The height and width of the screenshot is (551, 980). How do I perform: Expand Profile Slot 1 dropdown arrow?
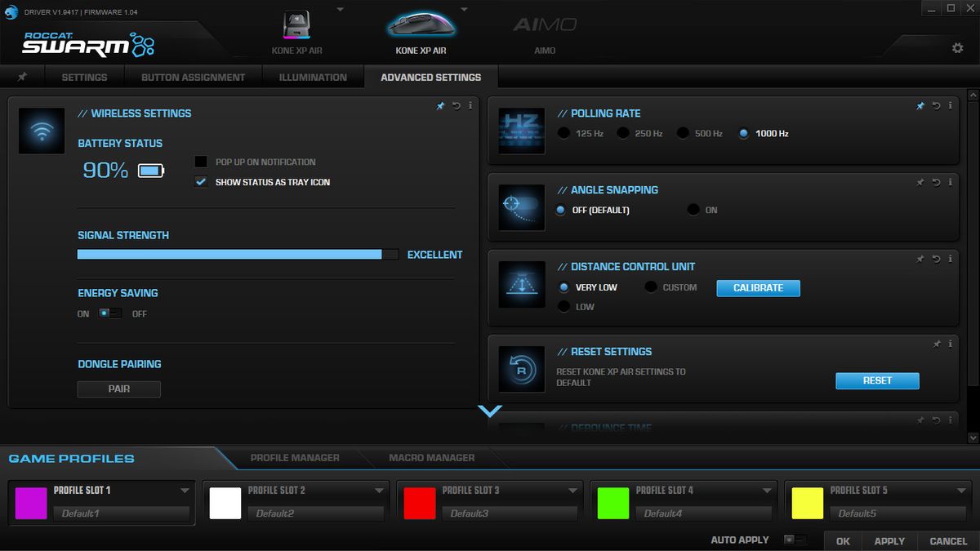[x=185, y=491]
